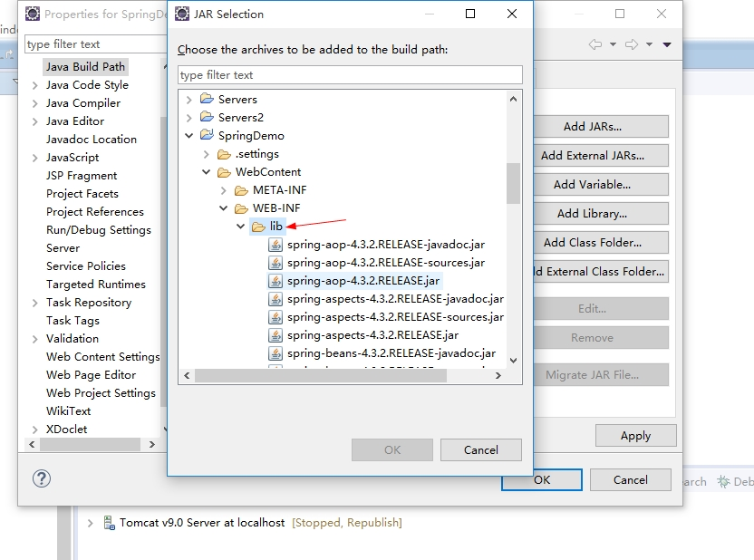Collapse the WEB-INF folder node

coord(224,208)
